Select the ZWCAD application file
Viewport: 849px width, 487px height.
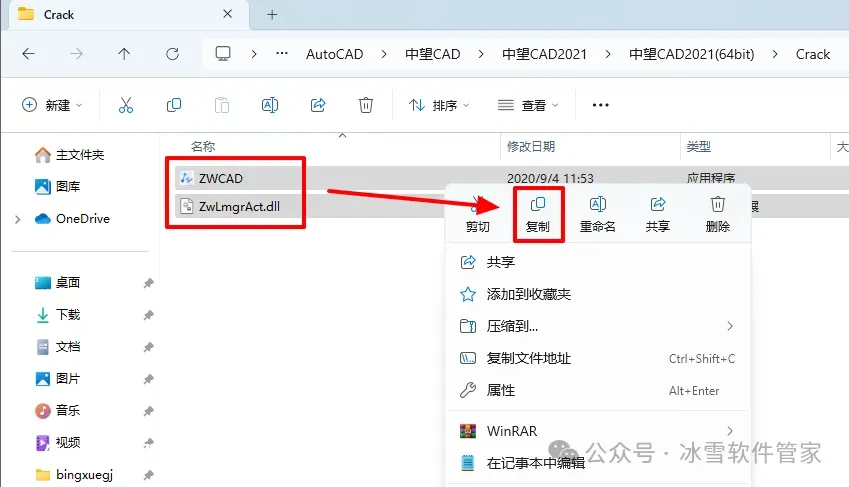220,178
